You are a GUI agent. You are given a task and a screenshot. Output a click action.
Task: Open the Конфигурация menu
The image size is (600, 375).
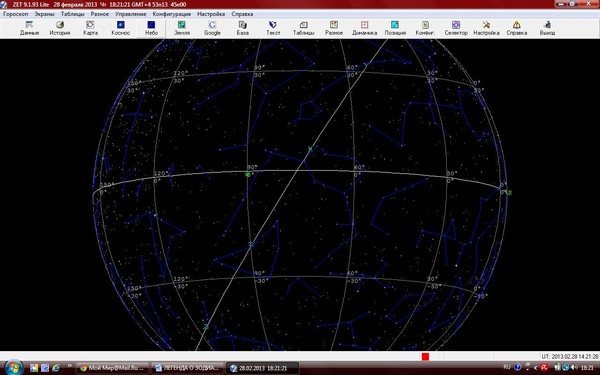[171, 14]
